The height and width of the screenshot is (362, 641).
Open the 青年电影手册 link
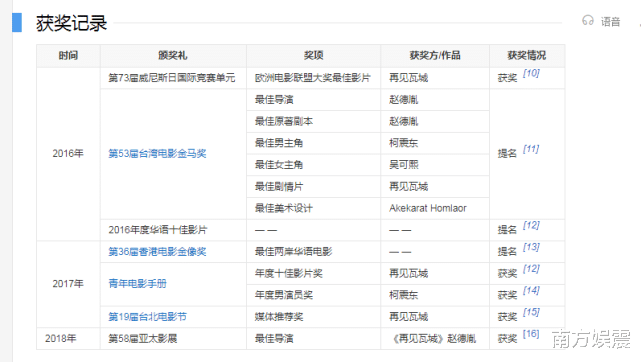click(x=137, y=284)
